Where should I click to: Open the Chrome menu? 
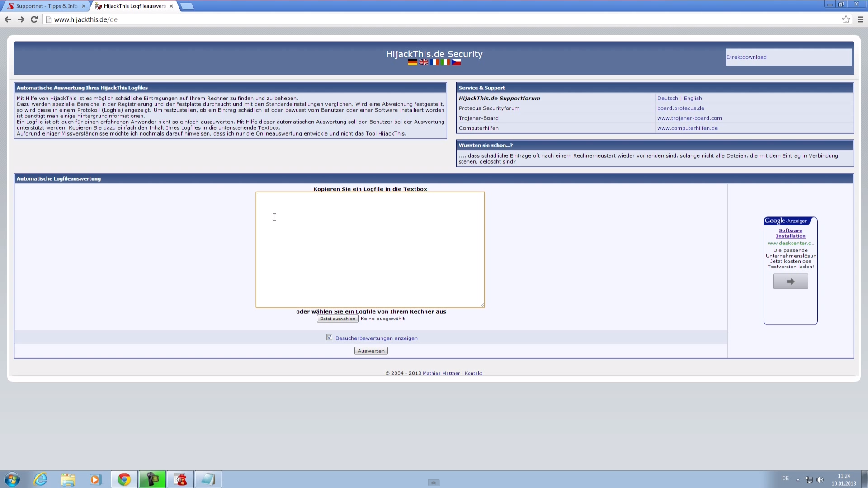point(859,19)
